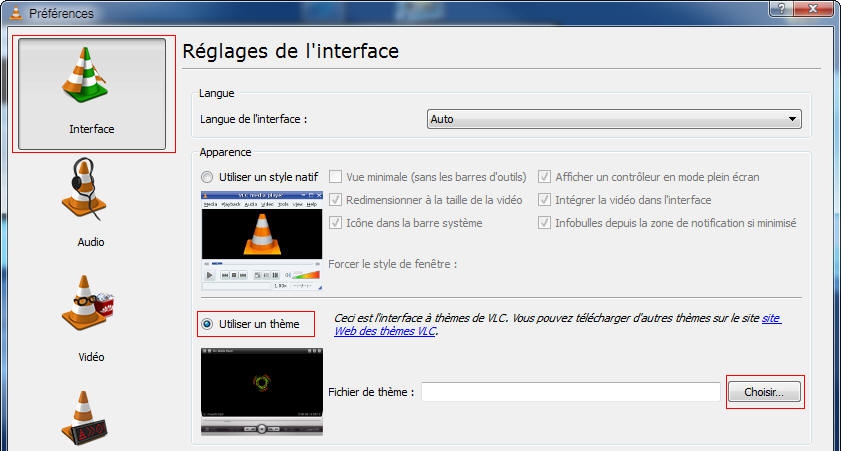Open the Langue de l'interface dropdown
This screenshot has width=841, height=451.
pos(614,119)
